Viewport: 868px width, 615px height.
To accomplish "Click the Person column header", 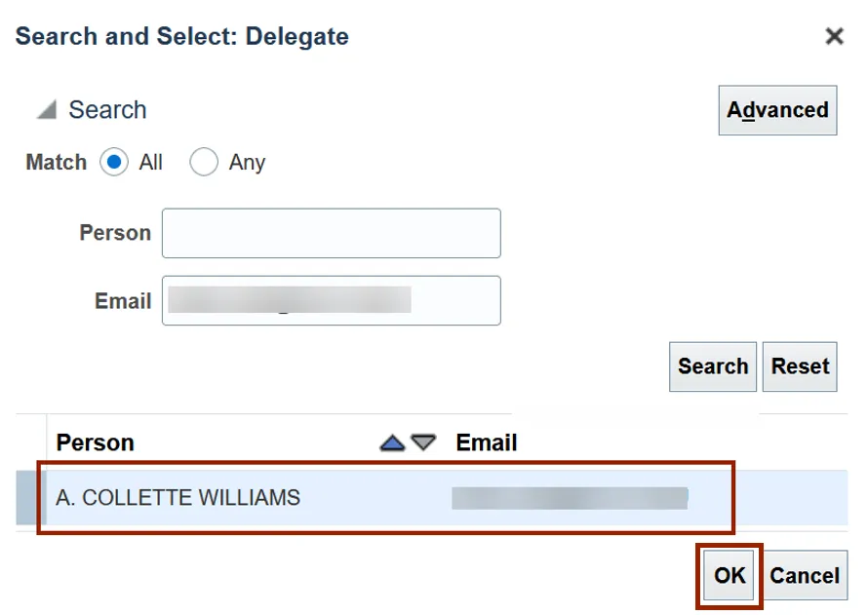I will [x=96, y=443].
